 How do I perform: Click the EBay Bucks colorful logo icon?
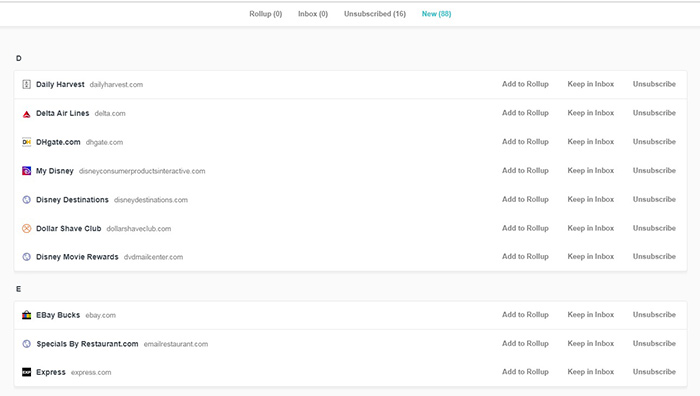point(26,315)
